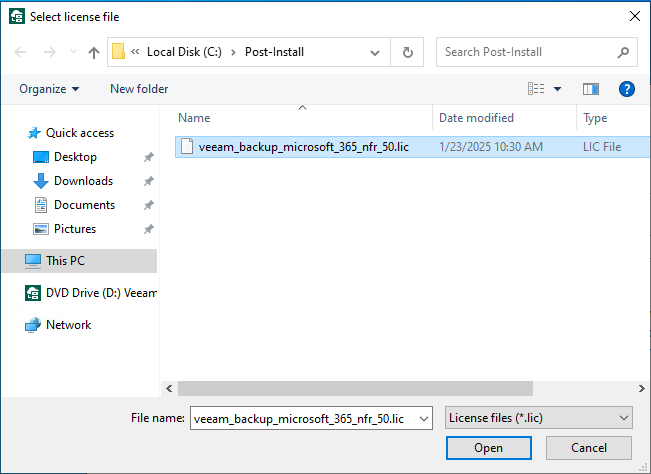
Task: Expand the view options dropdown arrow
Action: (557, 89)
